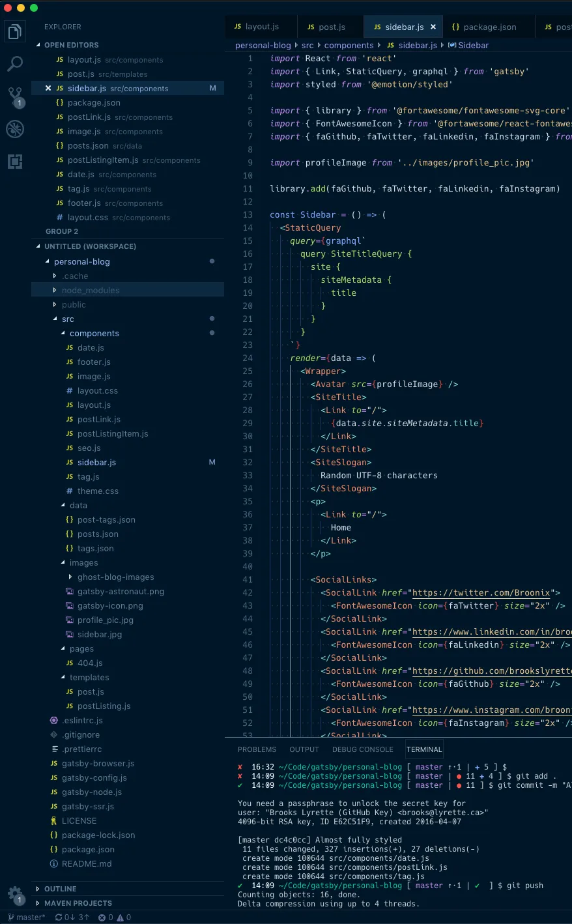Screen dimensions: 572x924
Task: Open the Extensions view icon
Action: pos(15,162)
